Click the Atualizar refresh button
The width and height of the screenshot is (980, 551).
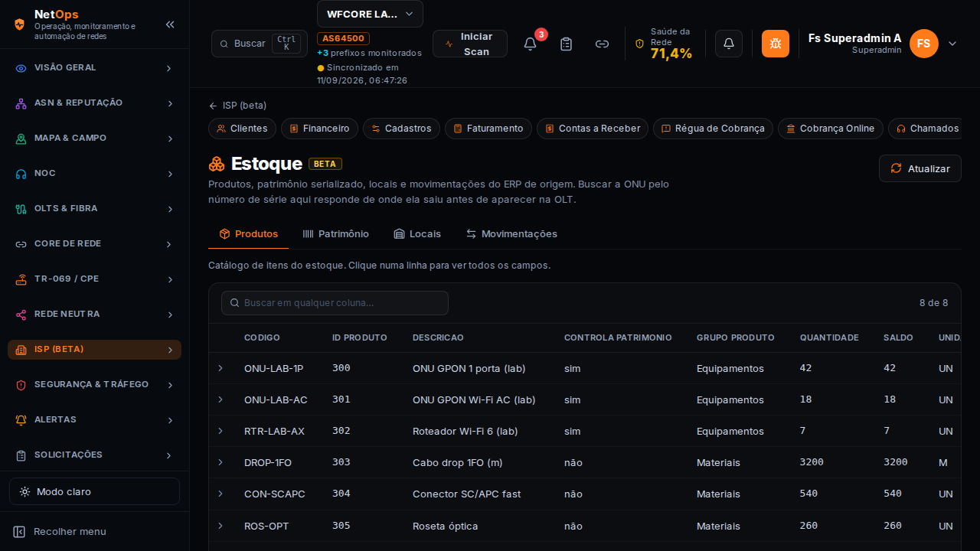coord(920,168)
